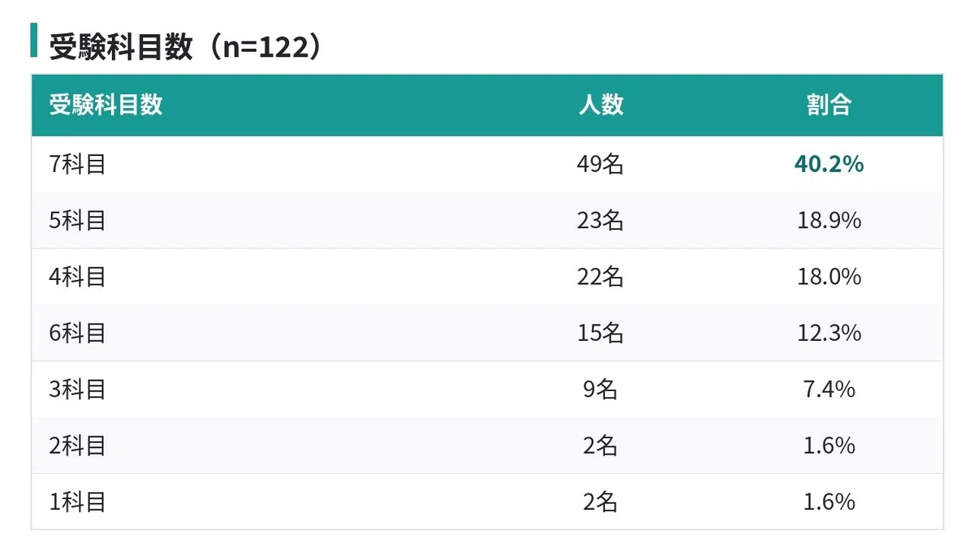Viewport: 974px width, 560px height.
Task: Select the 6科目 row label
Action: tap(77, 333)
